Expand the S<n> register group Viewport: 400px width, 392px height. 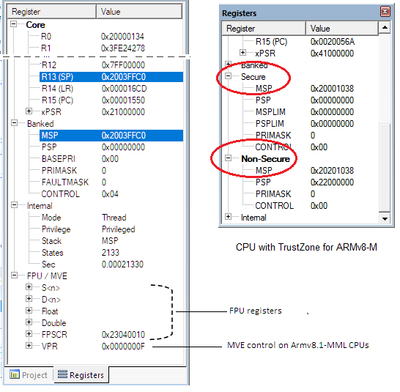(x=29, y=287)
